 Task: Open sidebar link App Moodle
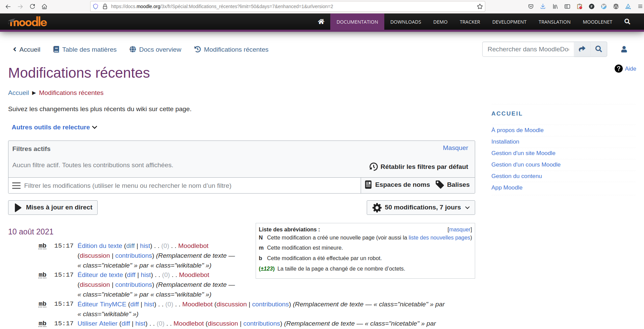pyautogui.click(x=507, y=187)
